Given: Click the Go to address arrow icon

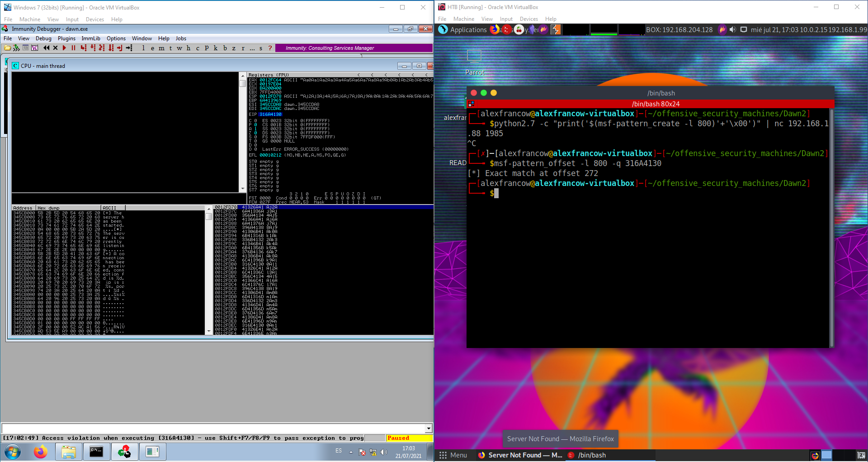Looking at the screenshot, I should (x=129, y=48).
